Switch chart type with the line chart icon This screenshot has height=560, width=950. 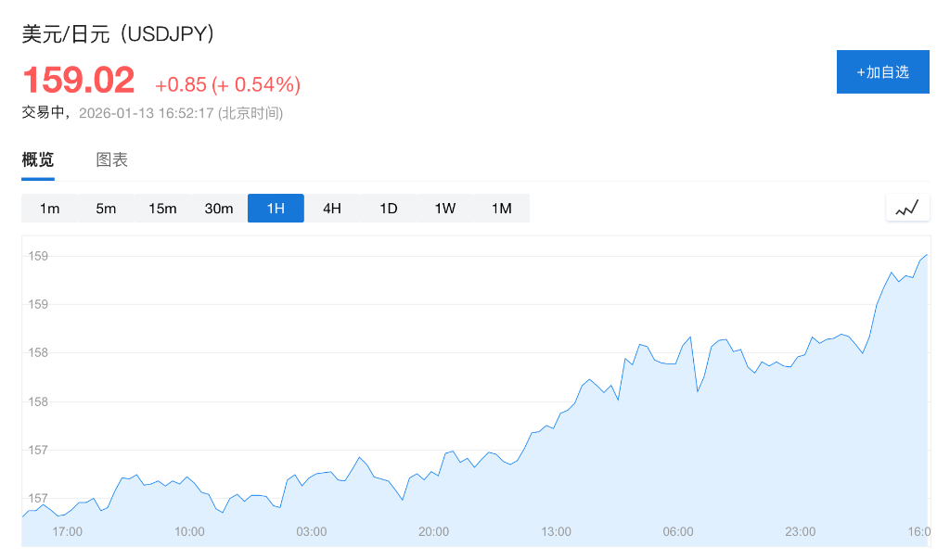[906, 208]
